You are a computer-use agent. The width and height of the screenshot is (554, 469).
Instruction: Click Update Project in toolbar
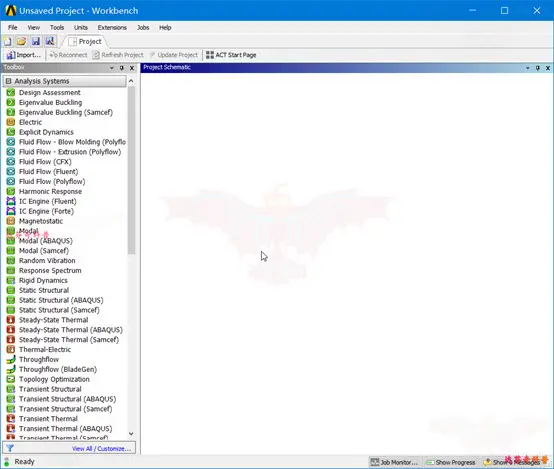[173, 55]
